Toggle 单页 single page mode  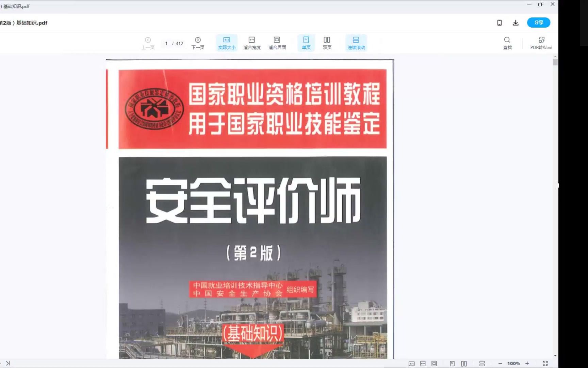(306, 43)
